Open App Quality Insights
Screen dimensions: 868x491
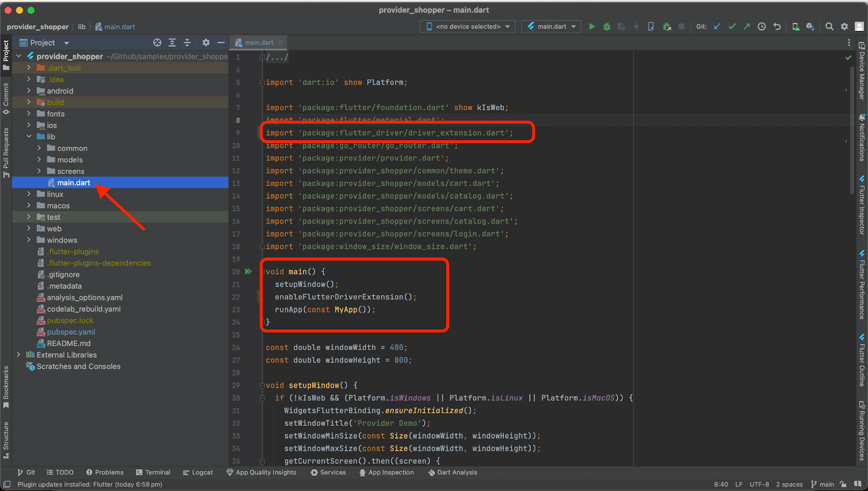pyautogui.click(x=262, y=472)
